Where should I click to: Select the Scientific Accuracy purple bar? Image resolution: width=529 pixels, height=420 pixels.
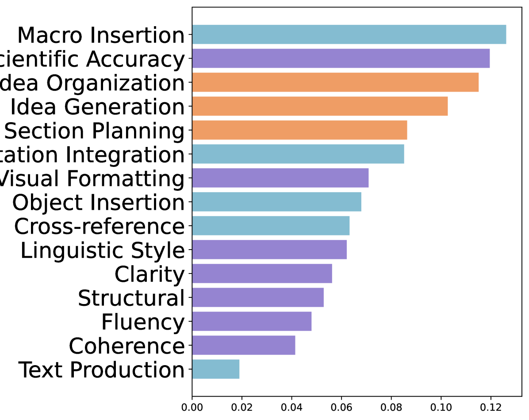pos(341,58)
